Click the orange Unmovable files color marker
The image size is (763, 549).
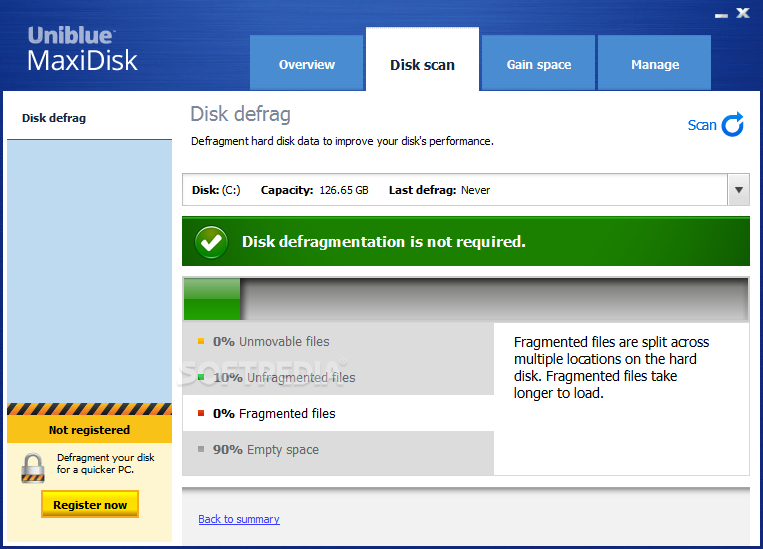tap(201, 341)
